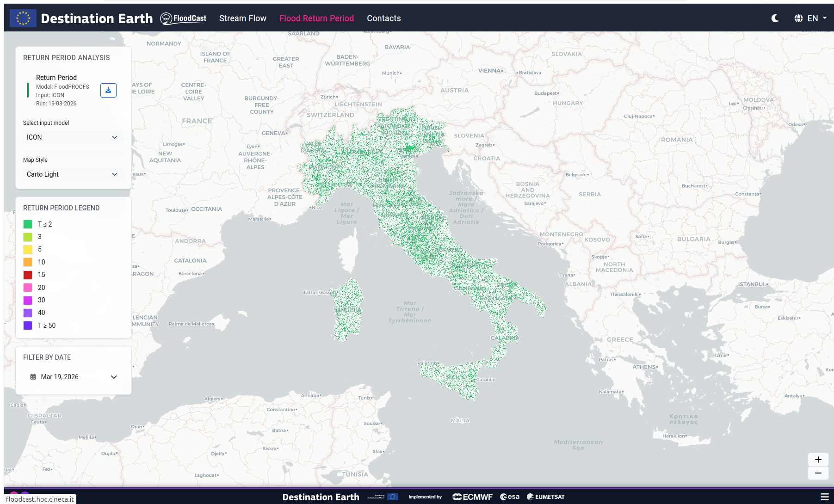
Task: Open the Carto Light map style dropdown
Action: 72,174
